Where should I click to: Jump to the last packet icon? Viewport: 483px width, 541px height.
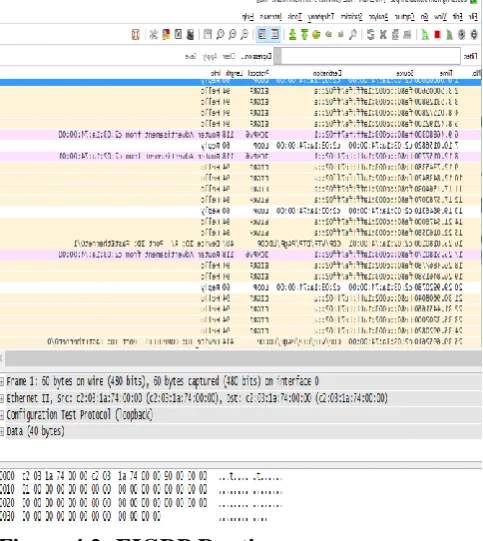coord(292,35)
